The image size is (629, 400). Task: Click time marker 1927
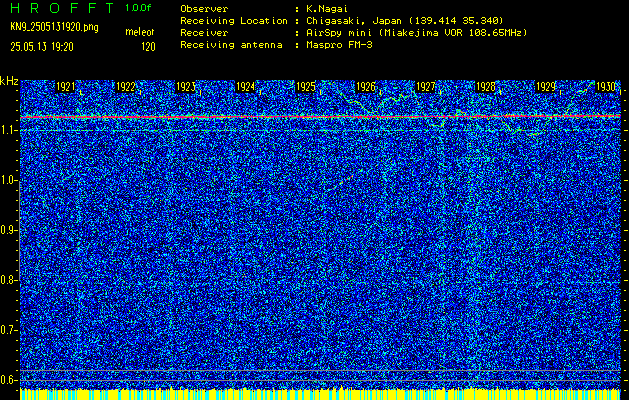(426, 87)
